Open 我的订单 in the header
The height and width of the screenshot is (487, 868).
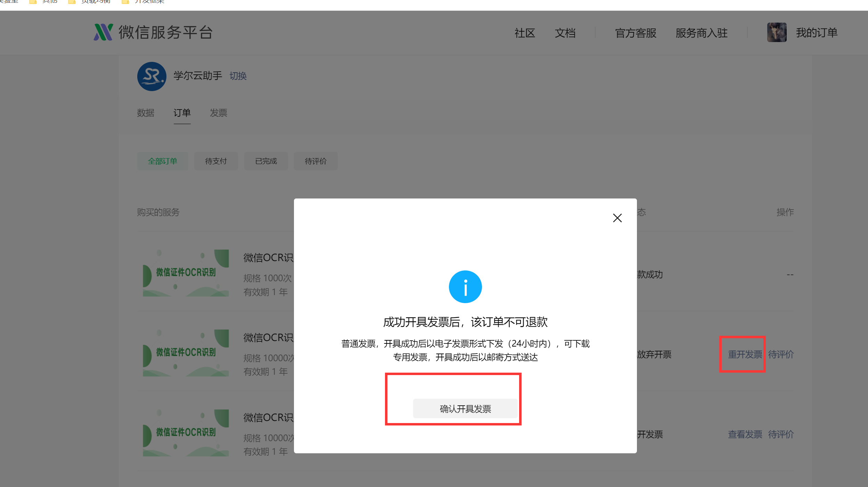coord(816,33)
